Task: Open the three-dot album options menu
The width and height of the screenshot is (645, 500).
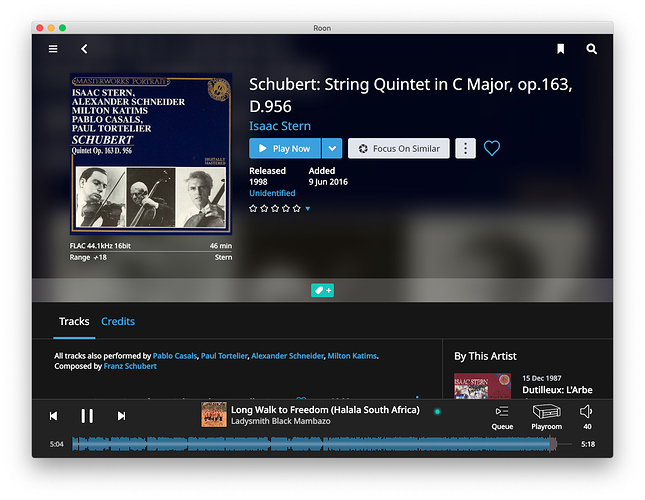Action: pos(465,148)
